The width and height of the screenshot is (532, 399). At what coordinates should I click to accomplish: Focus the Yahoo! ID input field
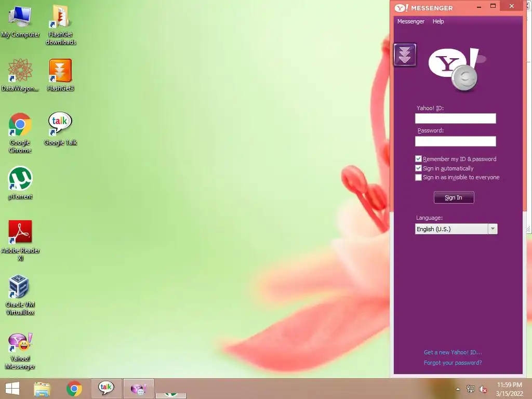point(455,118)
